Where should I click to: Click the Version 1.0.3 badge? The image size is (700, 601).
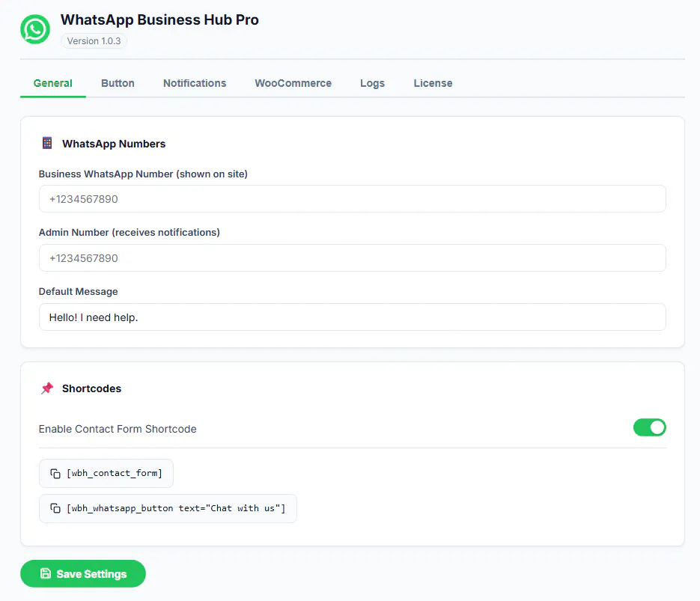(x=94, y=41)
